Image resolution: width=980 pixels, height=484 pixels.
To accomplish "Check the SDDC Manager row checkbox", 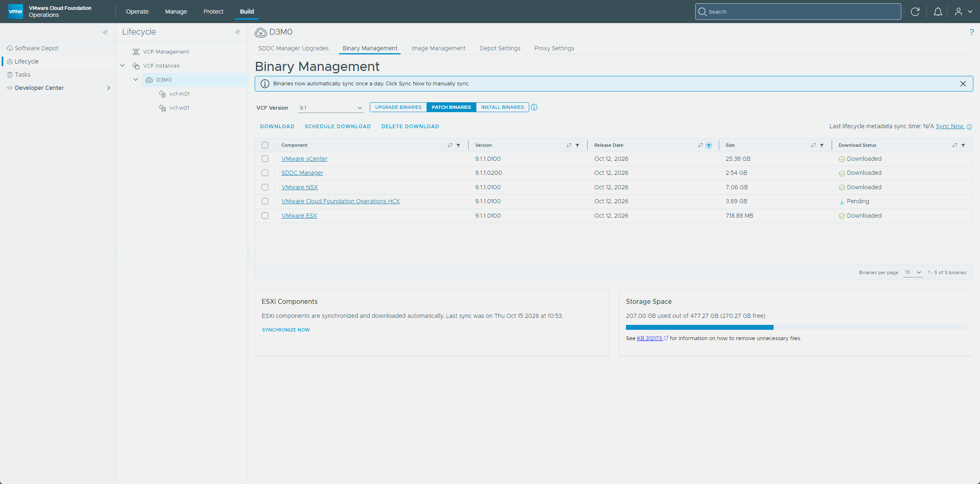I will click(x=265, y=173).
